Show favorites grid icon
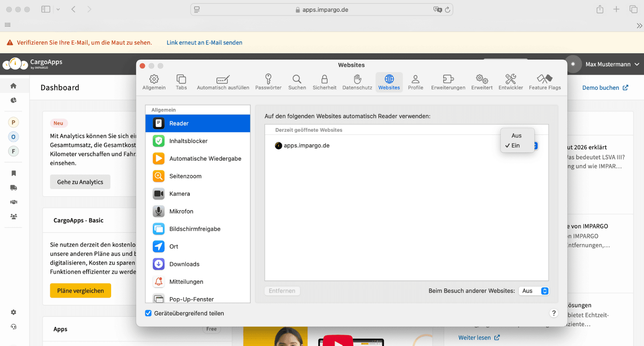644x346 pixels. point(8,25)
